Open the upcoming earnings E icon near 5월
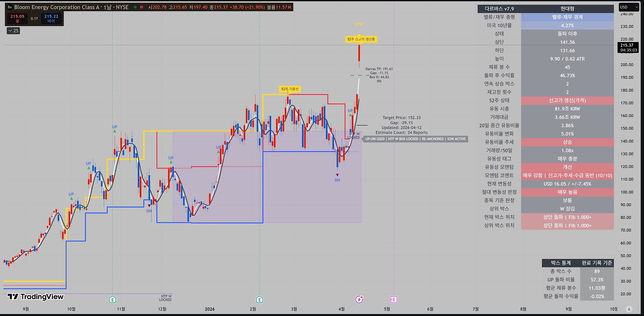 [393, 299]
